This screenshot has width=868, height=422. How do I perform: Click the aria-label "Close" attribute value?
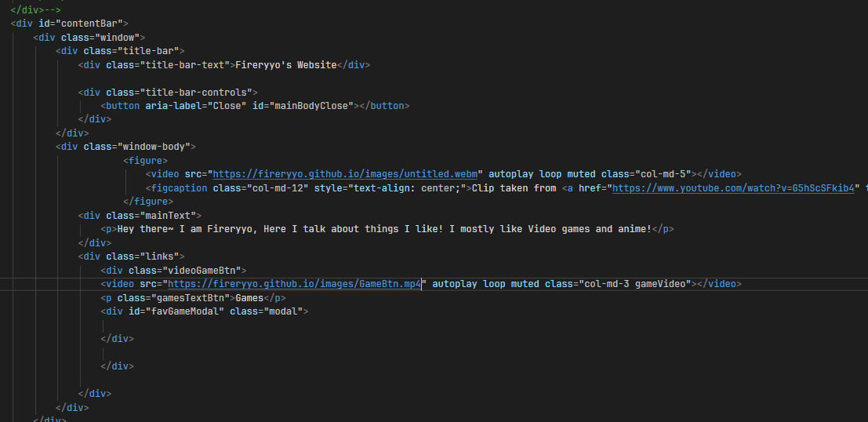(x=227, y=105)
